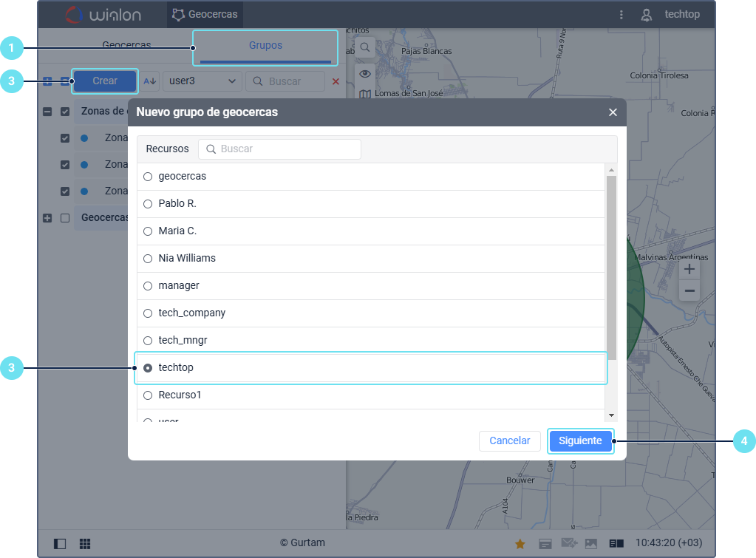Select the tech_company resource radio button

148,313
